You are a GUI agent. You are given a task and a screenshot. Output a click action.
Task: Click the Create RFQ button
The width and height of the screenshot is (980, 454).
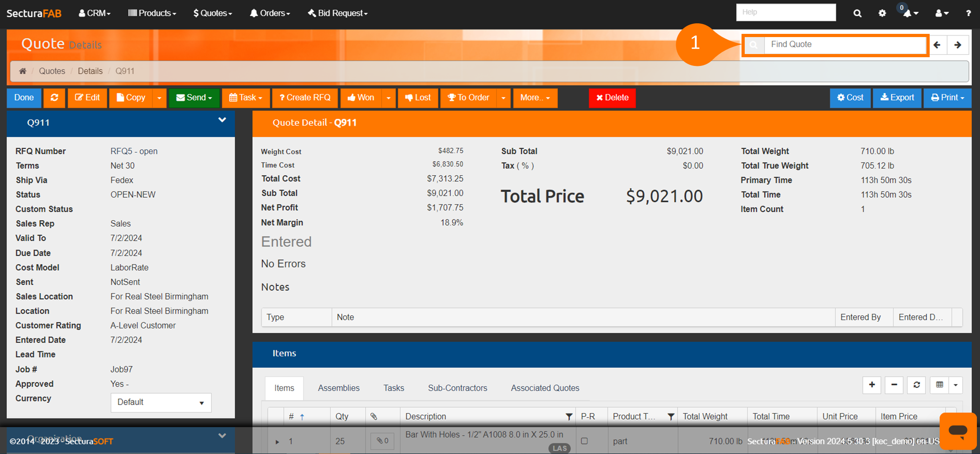tap(305, 98)
